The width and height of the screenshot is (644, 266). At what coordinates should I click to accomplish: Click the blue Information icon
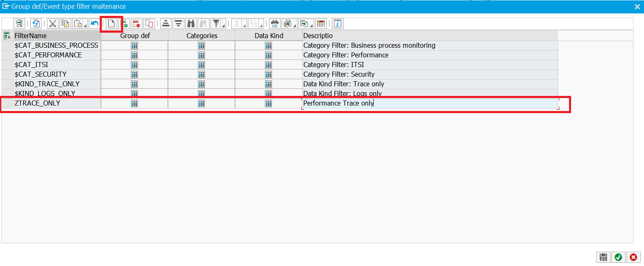[x=338, y=23]
